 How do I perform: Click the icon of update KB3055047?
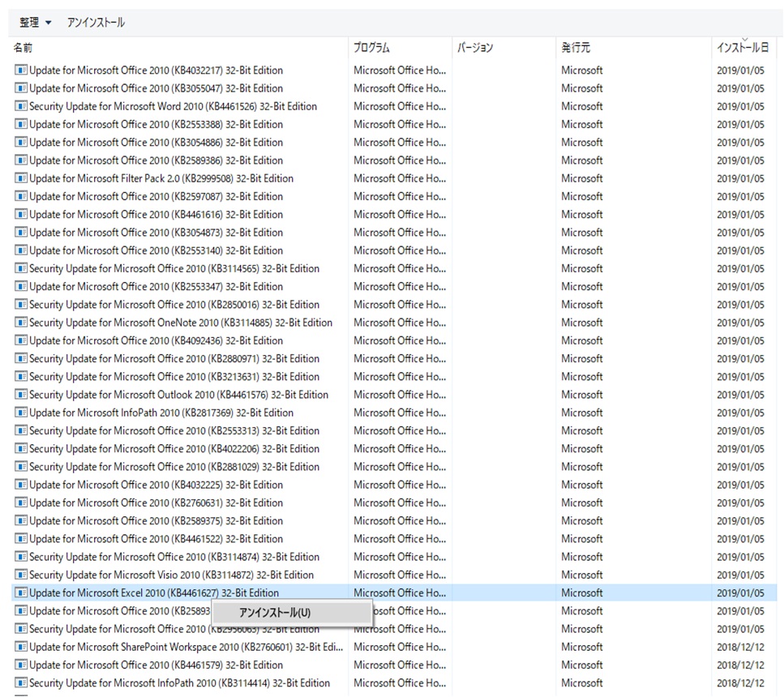[x=21, y=88]
